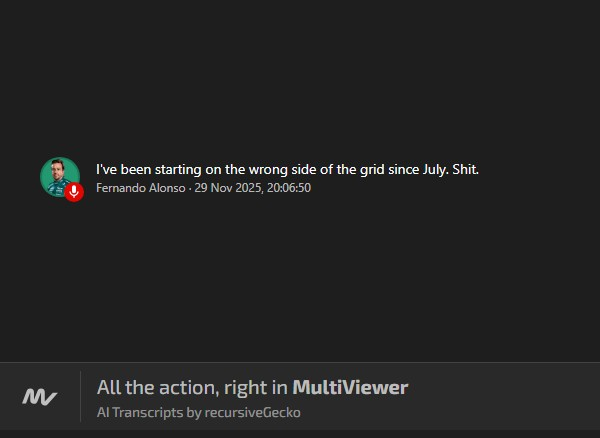Click the word 'Shit.' in the transcript
600x438 pixels.
point(466,169)
